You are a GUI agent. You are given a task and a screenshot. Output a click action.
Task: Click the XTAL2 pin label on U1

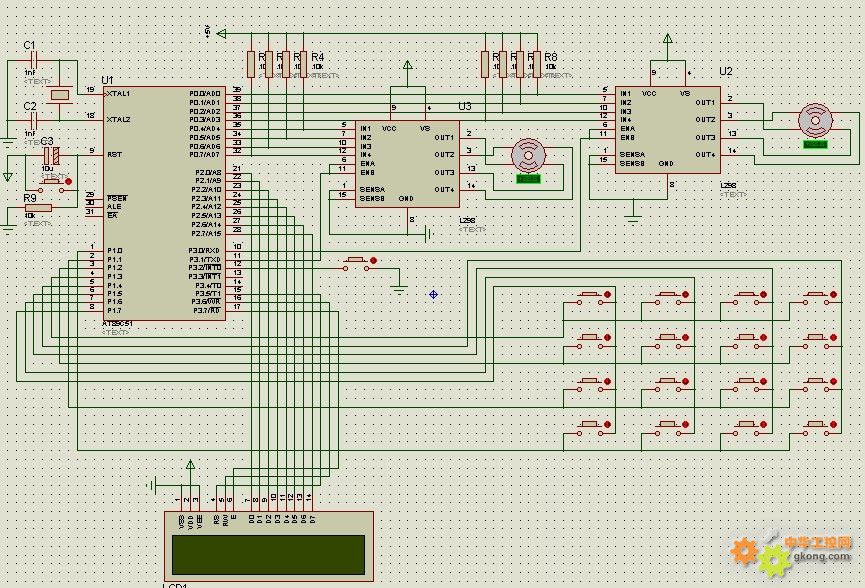[118, 120]
